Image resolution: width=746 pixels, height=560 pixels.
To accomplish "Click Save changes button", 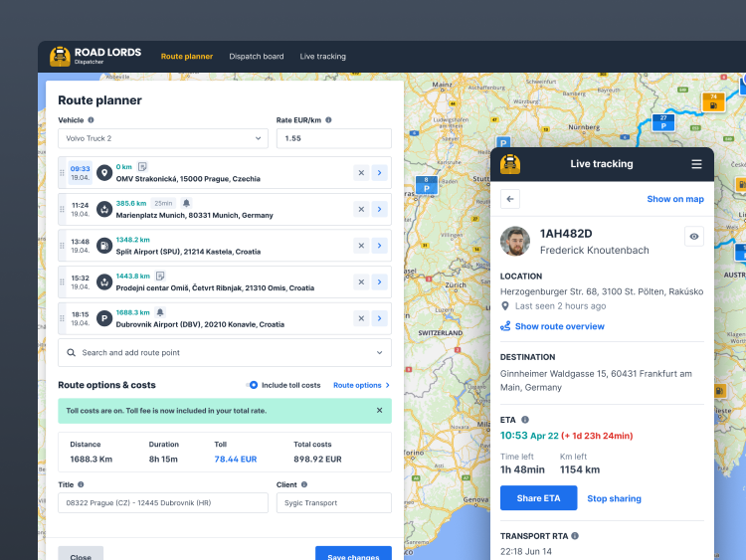I will coord(353,554).
